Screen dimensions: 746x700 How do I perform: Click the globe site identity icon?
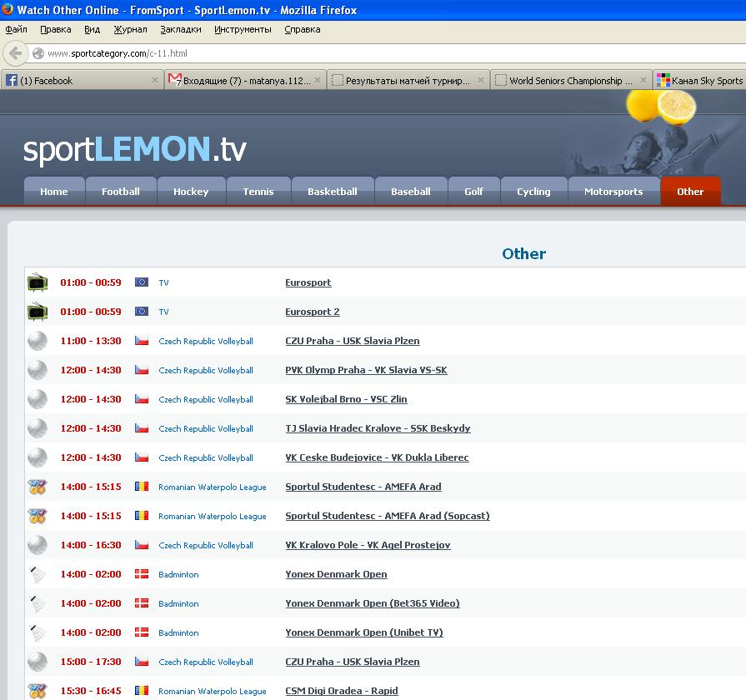point(38,53)
